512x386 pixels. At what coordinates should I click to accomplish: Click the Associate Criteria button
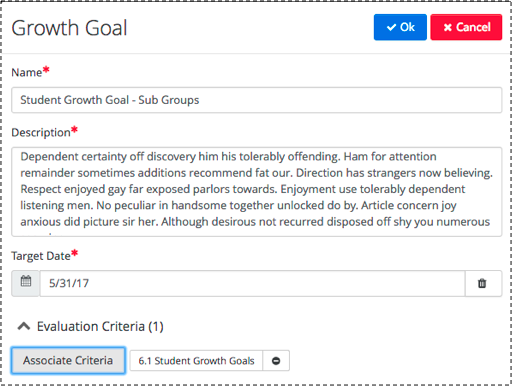tap(68, 360)
